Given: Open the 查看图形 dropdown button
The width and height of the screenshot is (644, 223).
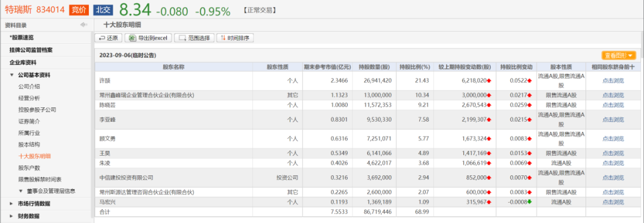Looking at the screenshot, I should click(618, 55).
